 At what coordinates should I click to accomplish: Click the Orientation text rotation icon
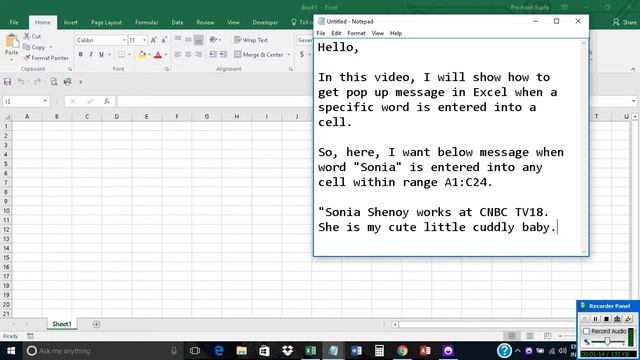click(x=213, y=40)
